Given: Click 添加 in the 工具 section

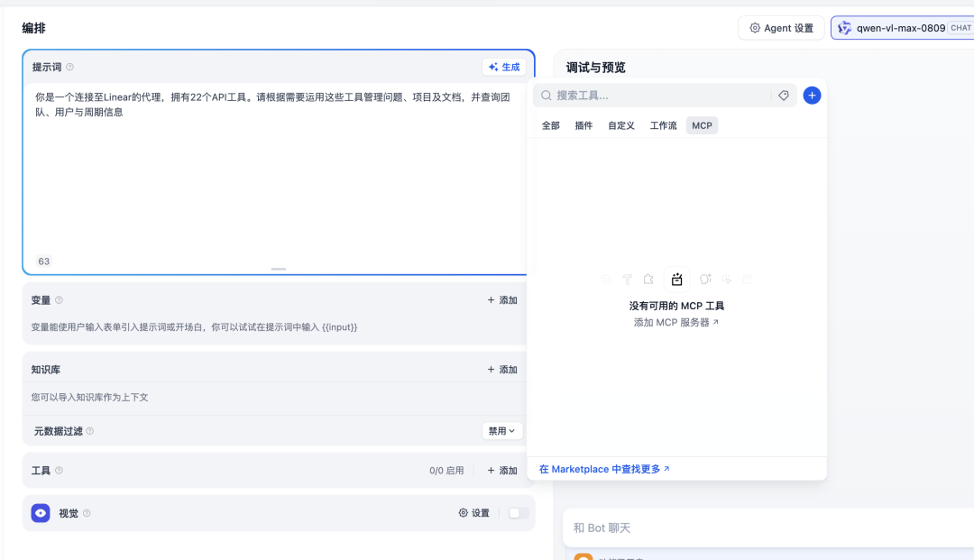Looking at the screenshot, I should pos(502,471).
